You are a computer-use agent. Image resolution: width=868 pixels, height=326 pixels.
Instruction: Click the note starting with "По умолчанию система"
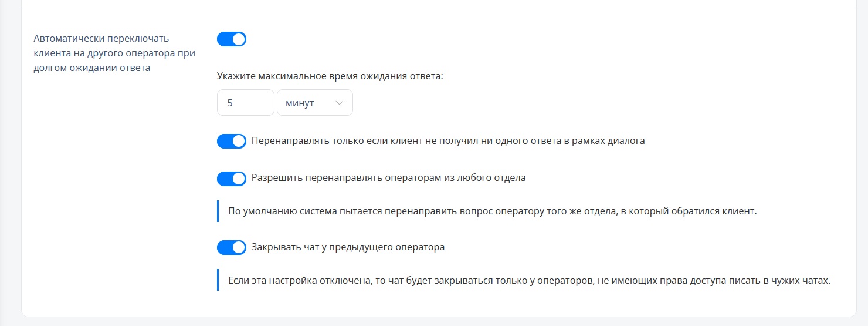pos(492,211)
